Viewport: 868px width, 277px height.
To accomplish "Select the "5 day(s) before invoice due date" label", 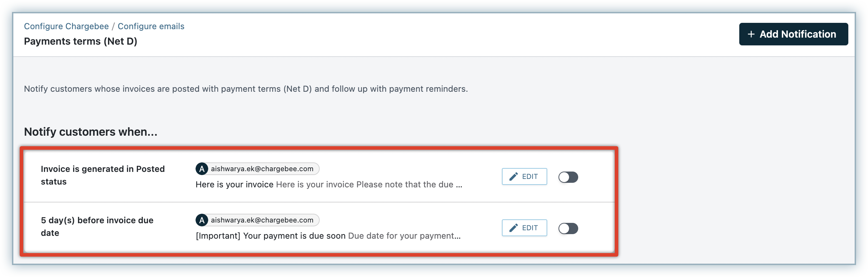I will [97, 226].
